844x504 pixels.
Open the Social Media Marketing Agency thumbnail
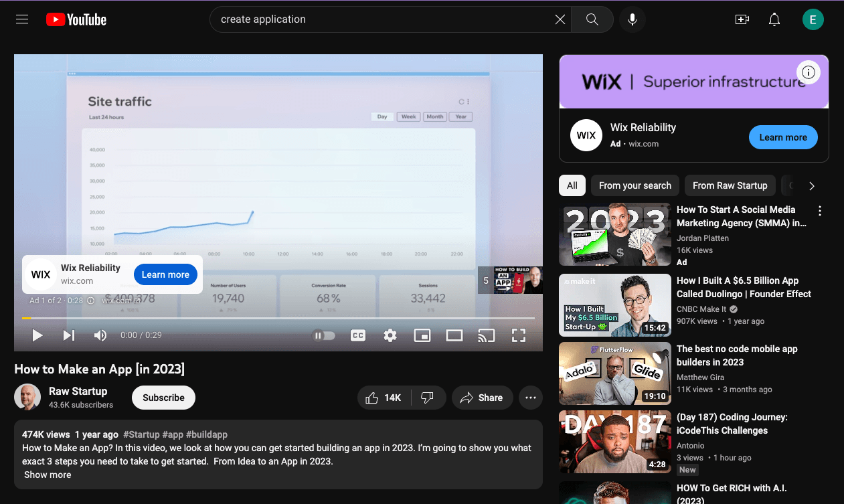[x=615, y=234]
